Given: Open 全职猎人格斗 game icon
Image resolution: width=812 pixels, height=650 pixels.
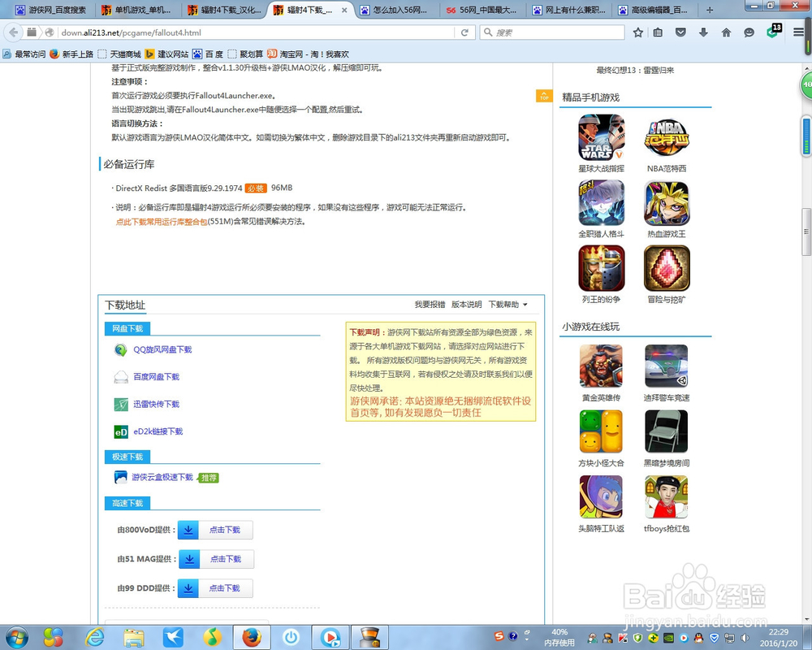Looking at the screenshot, I should point(601,202).
